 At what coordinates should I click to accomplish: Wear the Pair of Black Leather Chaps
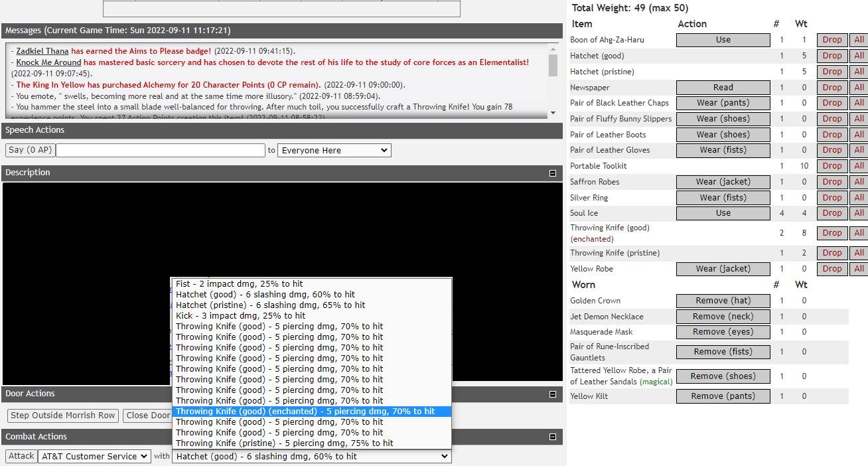point(723,103)
